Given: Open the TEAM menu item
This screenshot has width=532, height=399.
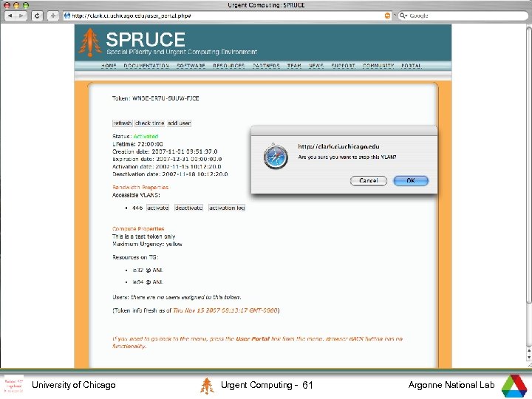Looking at the screenshot, I should 294,66.
